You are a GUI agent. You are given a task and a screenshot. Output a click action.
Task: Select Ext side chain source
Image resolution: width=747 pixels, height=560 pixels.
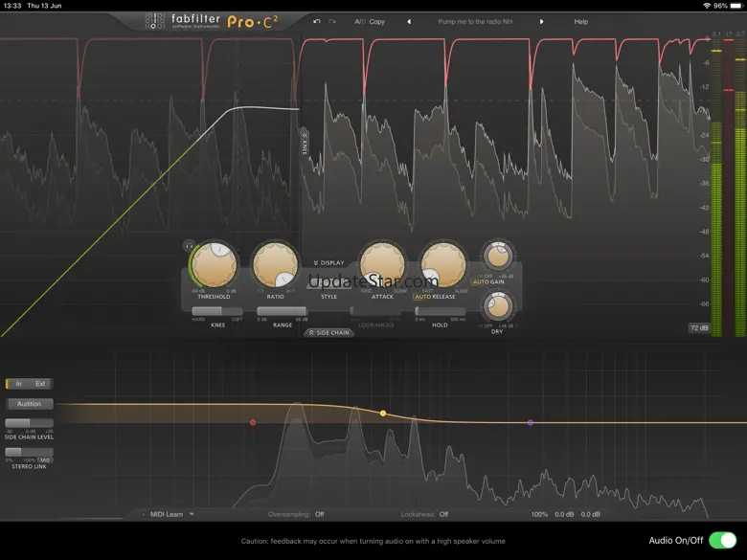pyautogui.click(x=40, y=384)
